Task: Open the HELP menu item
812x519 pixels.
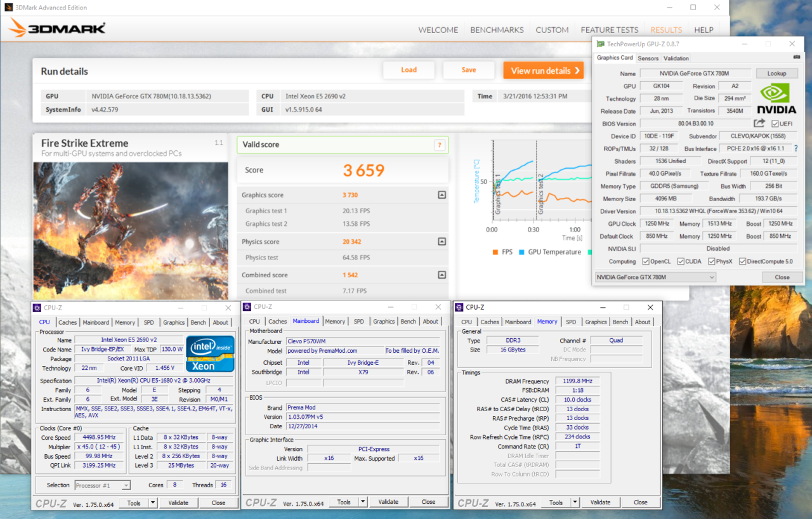Action: pyautogui.click(x=704, y=30)
